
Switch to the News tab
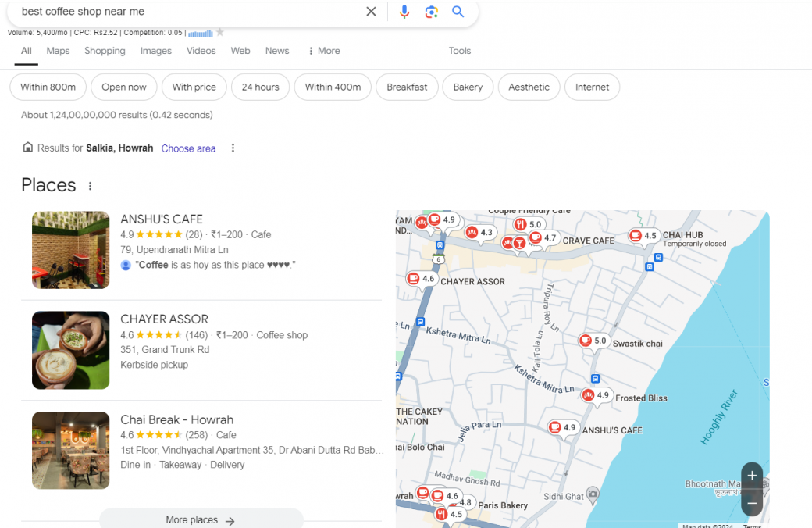277,51
